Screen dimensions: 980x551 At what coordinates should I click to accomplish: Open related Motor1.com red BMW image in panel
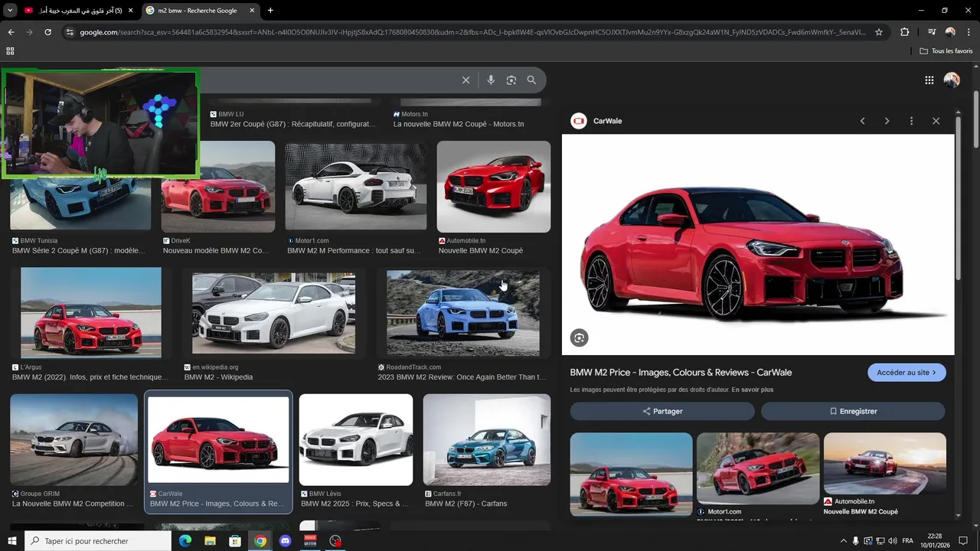point(758,468)
